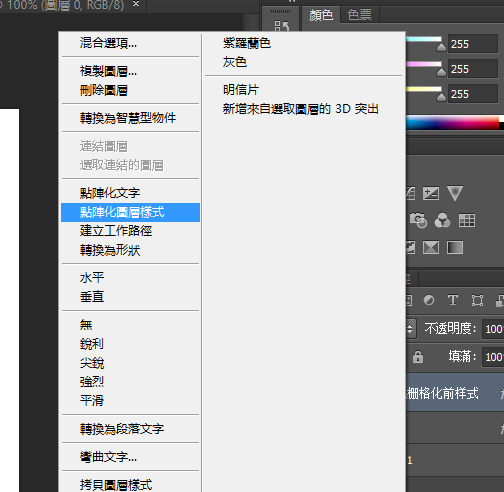The width and height of the screenshot is (504, 492).
Task: Choose 拷貝圖層樣式 menu entry
Action: (x=130, y=484)
